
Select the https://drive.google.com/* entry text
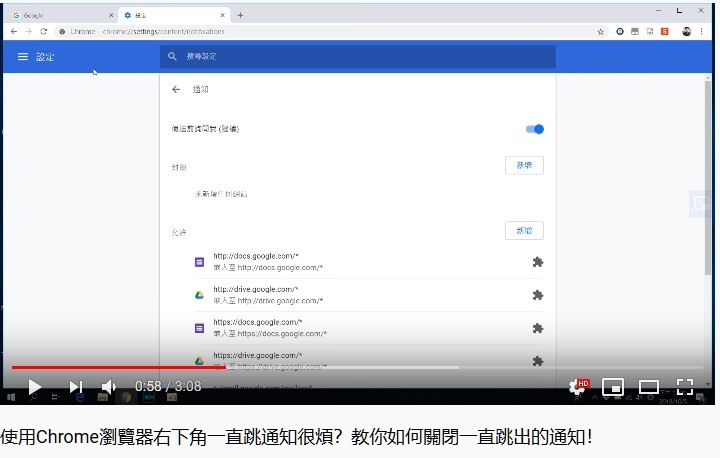tap(258, 355)
